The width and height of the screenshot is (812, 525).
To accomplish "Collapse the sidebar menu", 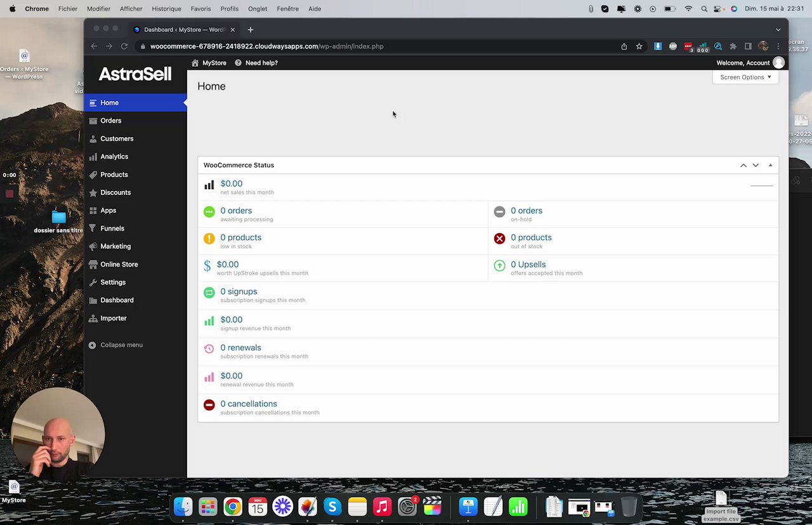I will (115, 345).
